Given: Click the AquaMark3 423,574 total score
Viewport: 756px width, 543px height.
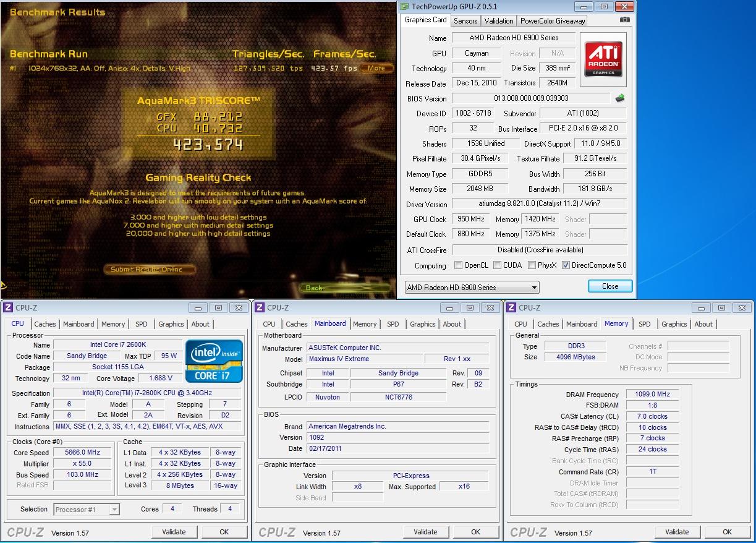Looking at the screenshot, I should 208,145.
